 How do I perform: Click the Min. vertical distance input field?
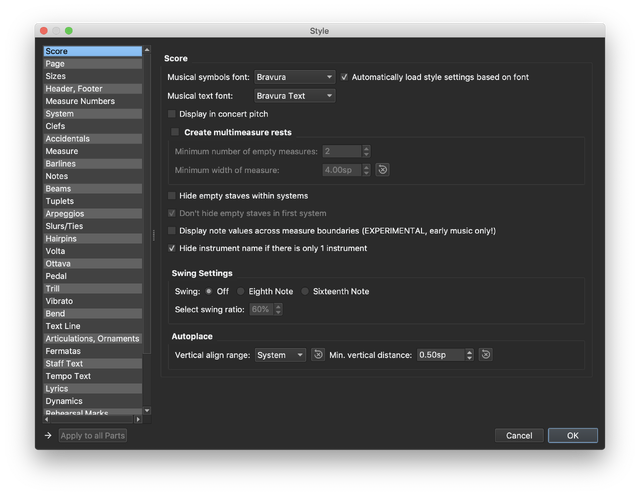click(x=439, y=355)
